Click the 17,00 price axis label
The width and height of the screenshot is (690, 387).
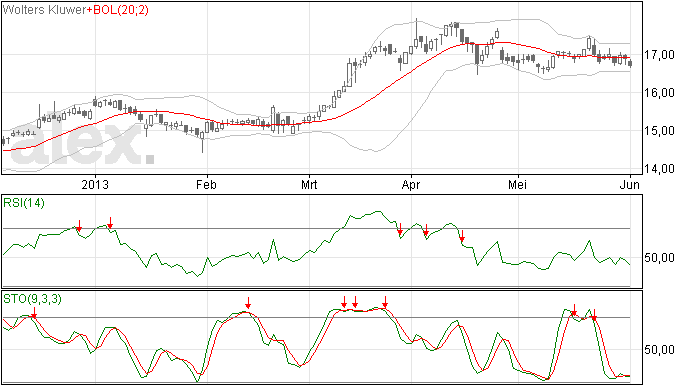point(659,55)
